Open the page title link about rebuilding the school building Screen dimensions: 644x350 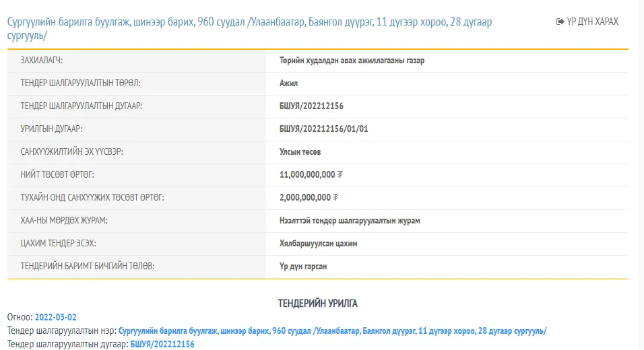point(249,29)
